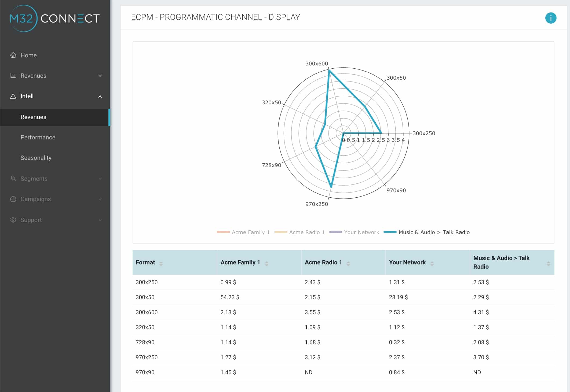Image resolution: width=570 pixels, height=392 pixels.
Task: Collapse the Intell section chevron
Action: click(x=100, y=96)
